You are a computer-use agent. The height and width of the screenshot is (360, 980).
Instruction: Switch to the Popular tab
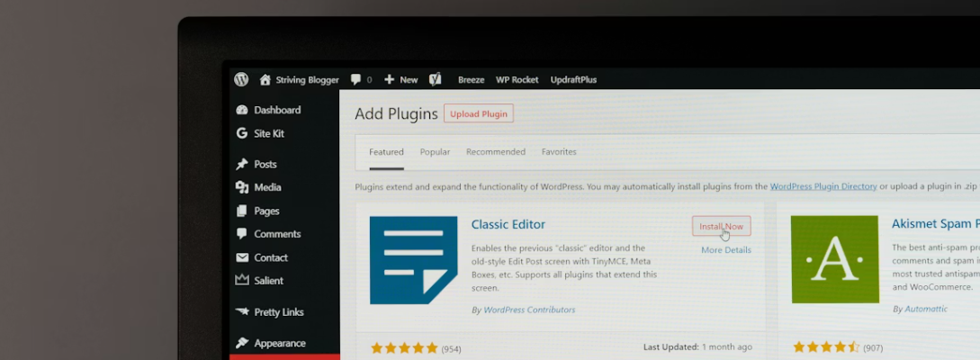(435, 152)
